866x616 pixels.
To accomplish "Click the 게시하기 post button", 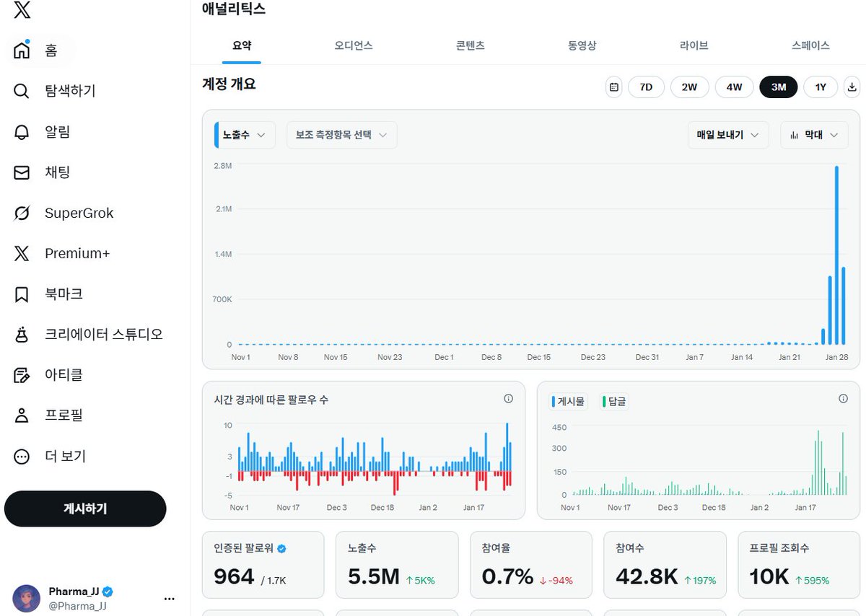I will click(x=85, y=509).
